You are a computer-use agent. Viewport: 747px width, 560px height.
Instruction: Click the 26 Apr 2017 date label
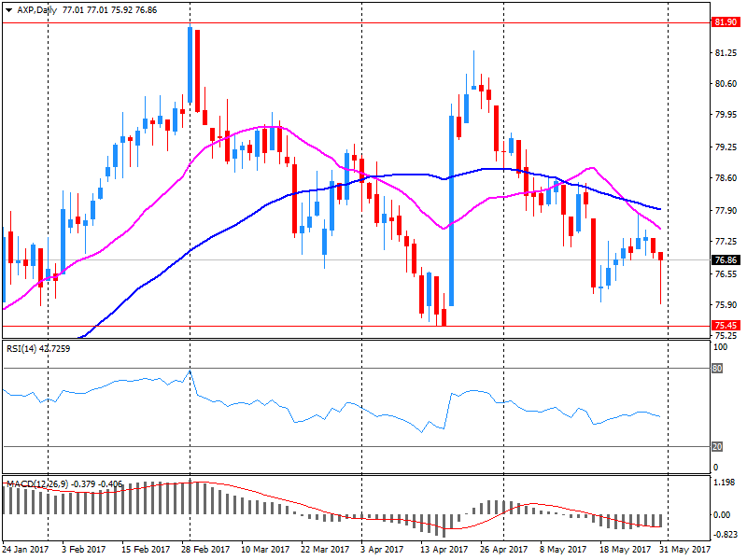pyautogui.click(x=504, y=550)
